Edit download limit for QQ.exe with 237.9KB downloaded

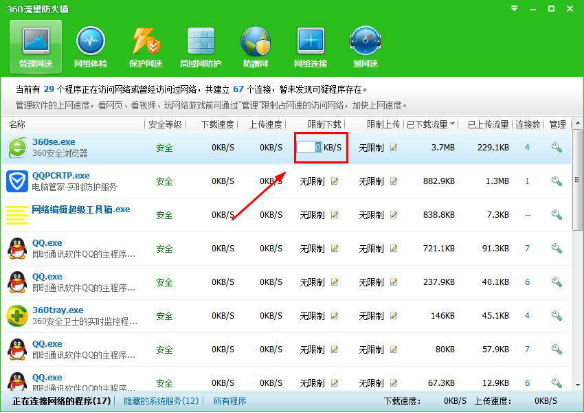[x=335, y=282]
